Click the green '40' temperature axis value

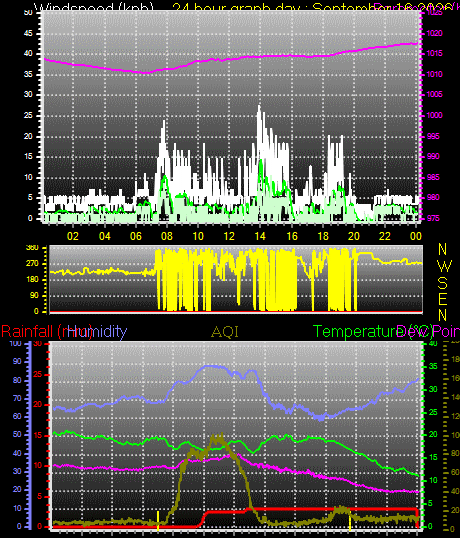click(x=433, y=343)
